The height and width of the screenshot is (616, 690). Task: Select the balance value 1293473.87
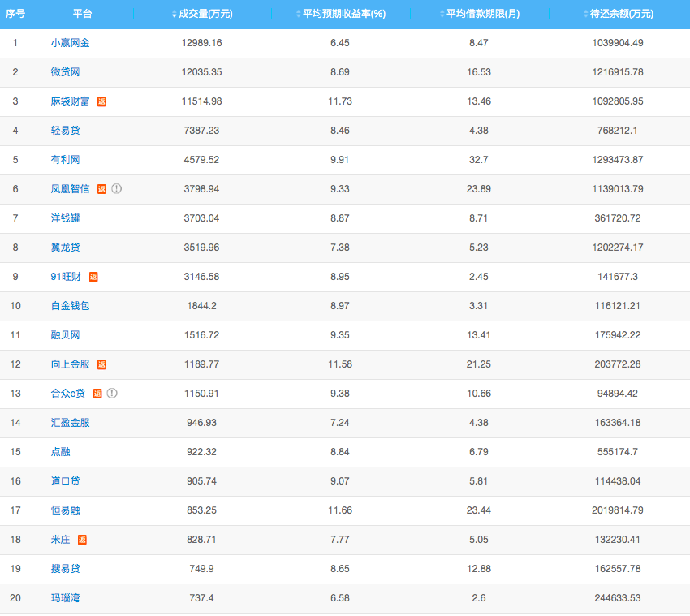click(618, 160)
